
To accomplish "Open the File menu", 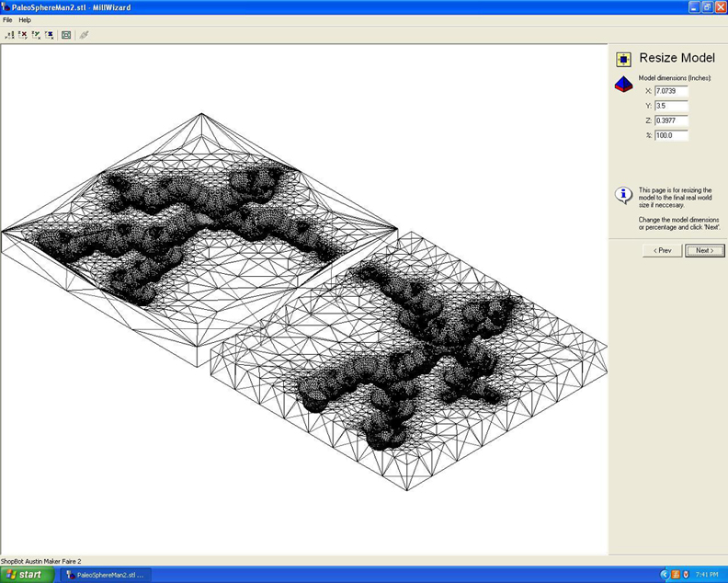I will click(7, 19).
